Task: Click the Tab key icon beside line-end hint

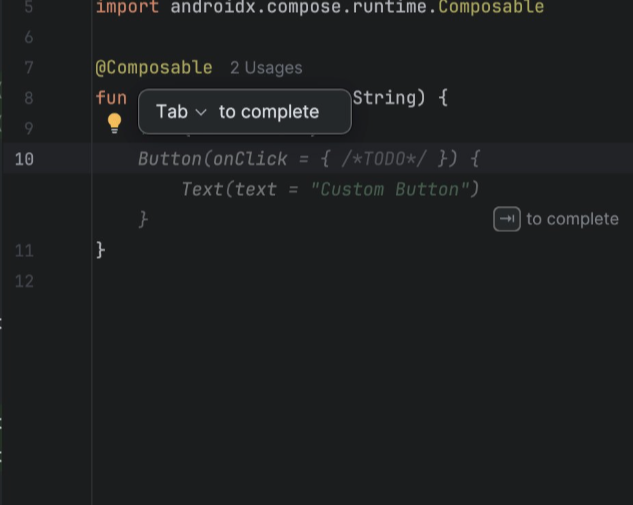Action: (x=507, y=219)
